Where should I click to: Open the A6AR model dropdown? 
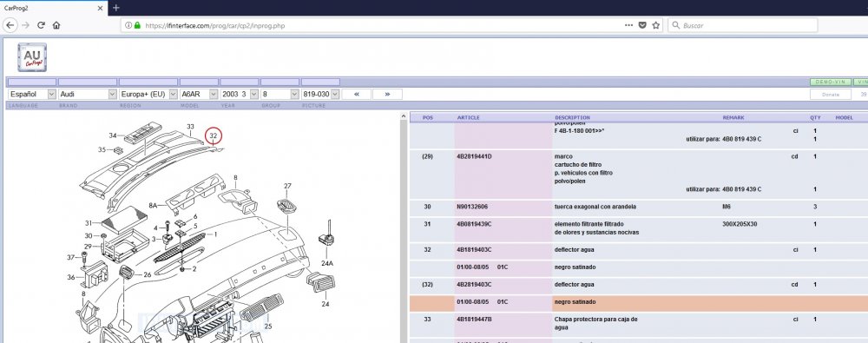(199, 94)
